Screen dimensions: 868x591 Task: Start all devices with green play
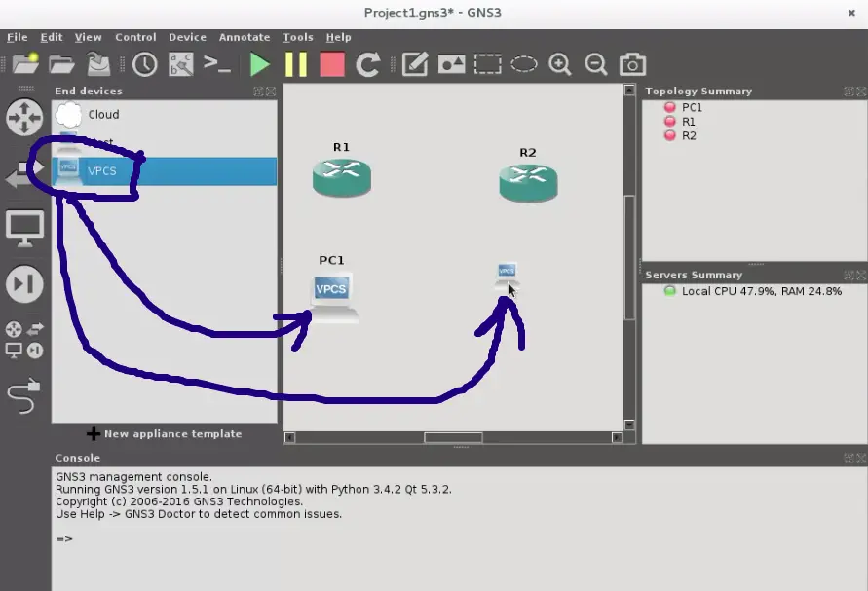pyautogui.click(x=259, y=64)
